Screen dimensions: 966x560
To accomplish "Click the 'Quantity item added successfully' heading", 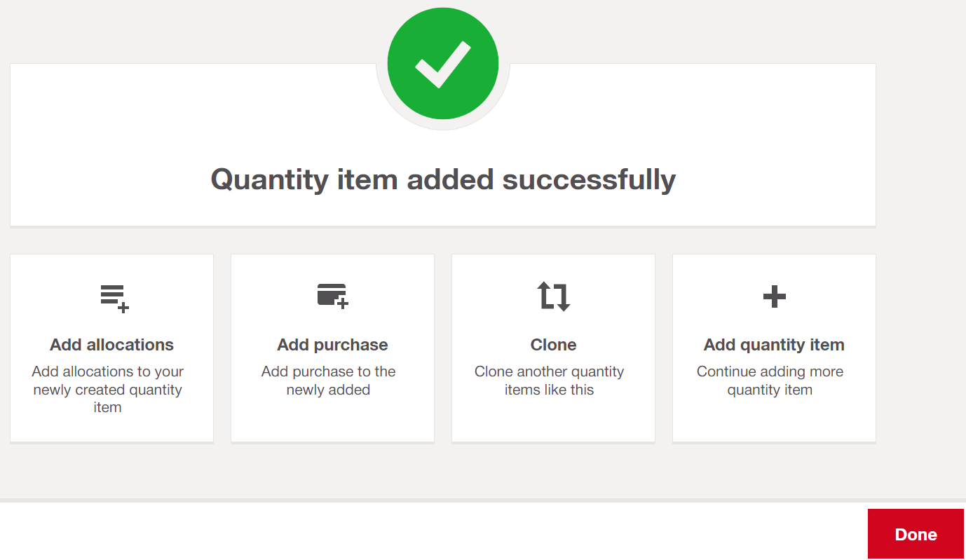I will point(443,179).
